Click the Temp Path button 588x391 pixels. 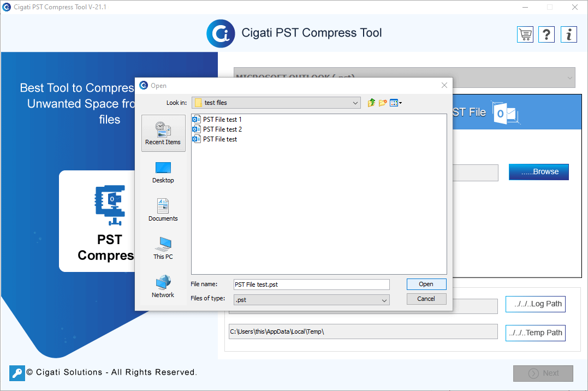click(536, 333)
